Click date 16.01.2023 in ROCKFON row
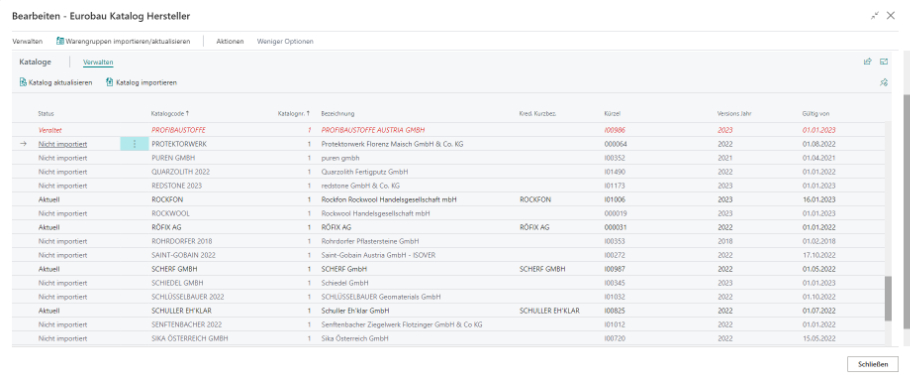The width and height of the screenshot is (910, 382). point(819,200)
